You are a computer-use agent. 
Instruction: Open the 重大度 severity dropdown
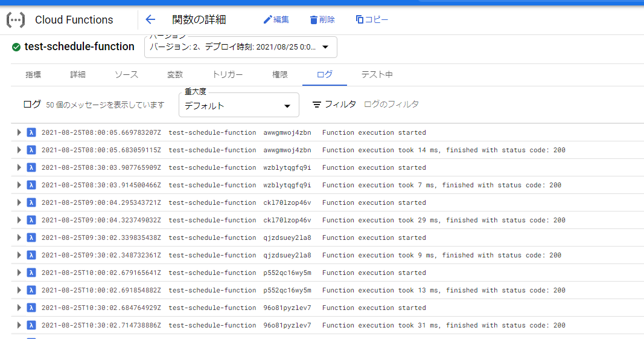click(x=238, y=105)
